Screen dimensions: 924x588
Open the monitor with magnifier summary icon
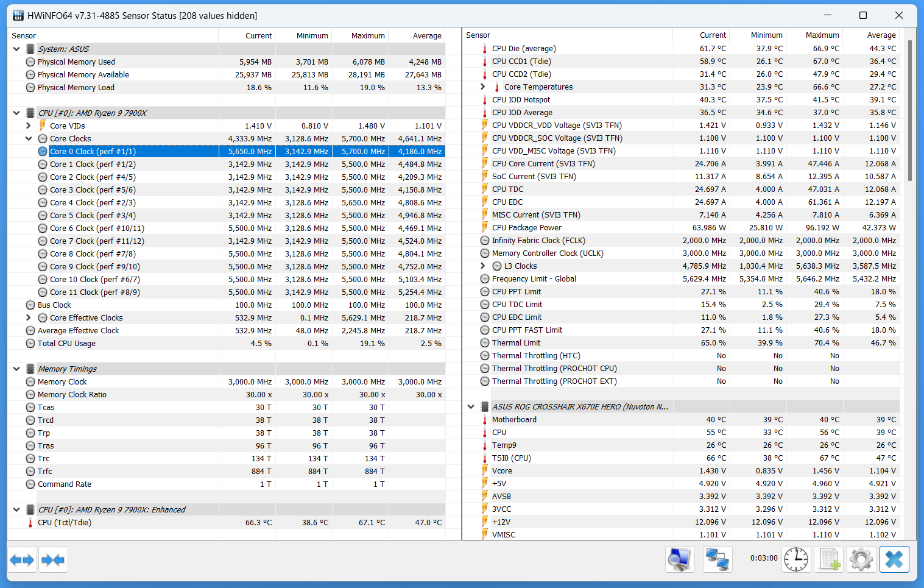point(679,559)
